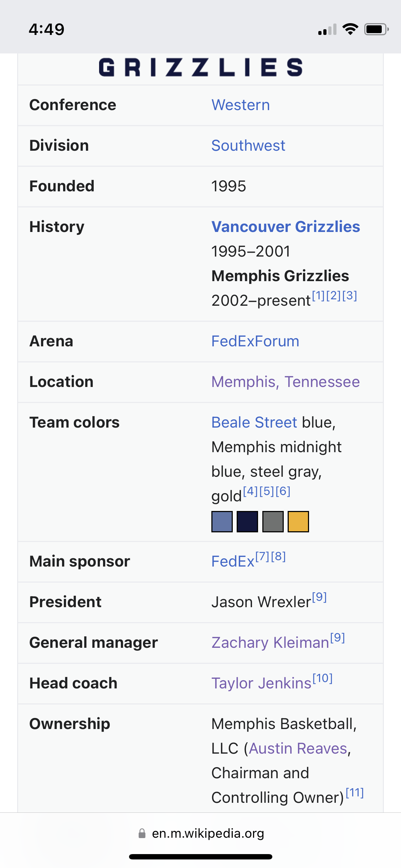Open citation [10] next to Taylor Jenkins
401x868 pixels.
[323, 678]
